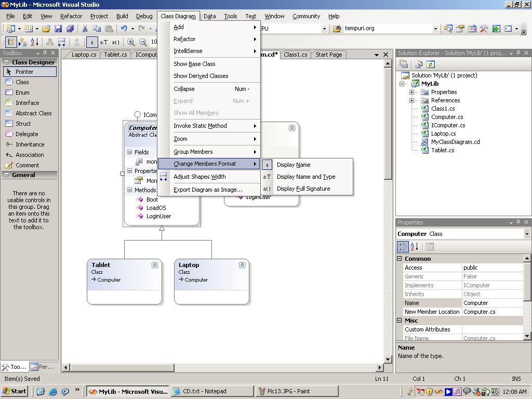Open the Refactor menu in menu bar
This screenshot has width=532, height=399.
(x=71, y=16)
